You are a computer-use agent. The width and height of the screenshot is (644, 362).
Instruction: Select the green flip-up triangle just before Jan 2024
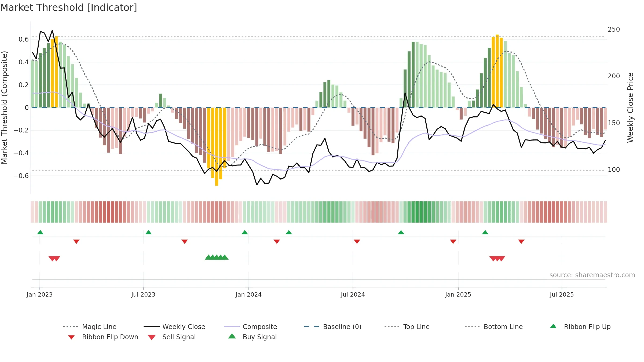pyautogui.click(x=245, y=232)
